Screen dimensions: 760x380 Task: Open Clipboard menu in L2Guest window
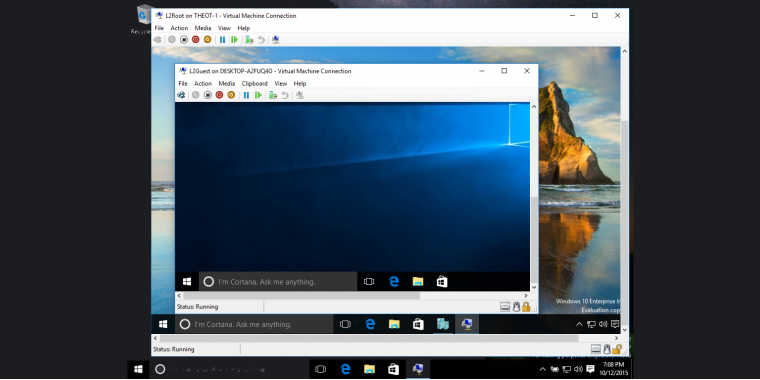click(254, 83)
